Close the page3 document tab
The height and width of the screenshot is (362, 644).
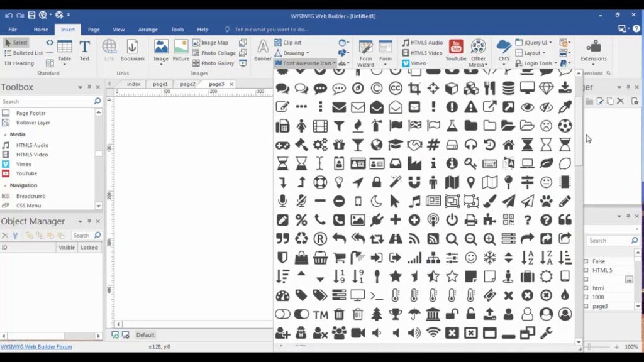(231, 84)
